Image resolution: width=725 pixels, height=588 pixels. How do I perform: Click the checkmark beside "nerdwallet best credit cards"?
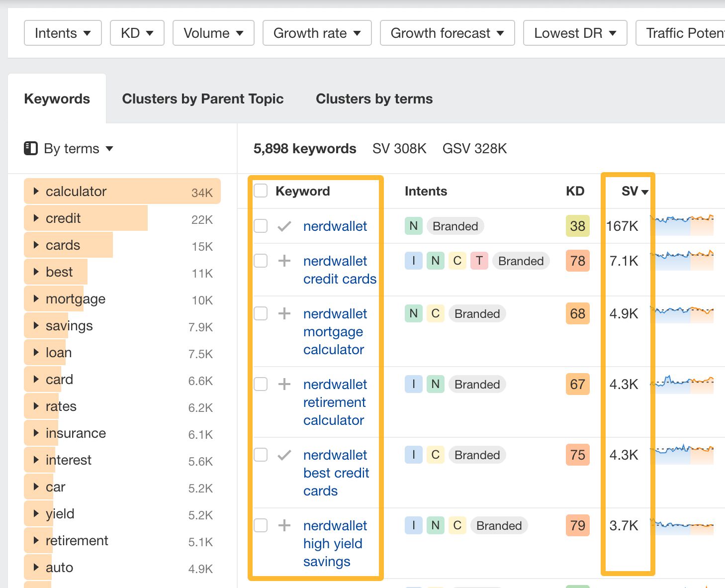pos(284,454)
